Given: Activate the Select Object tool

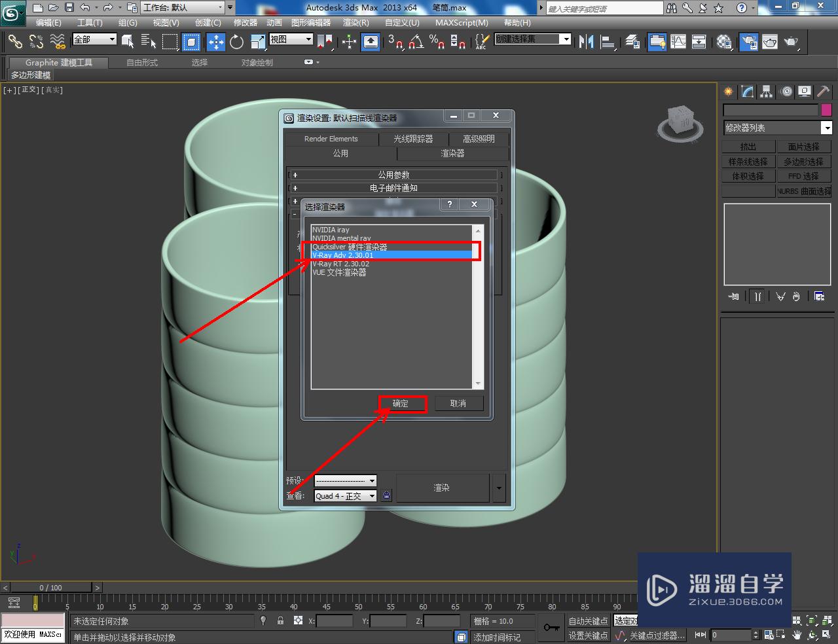Looking at the screenshot, I should (128, 42).
